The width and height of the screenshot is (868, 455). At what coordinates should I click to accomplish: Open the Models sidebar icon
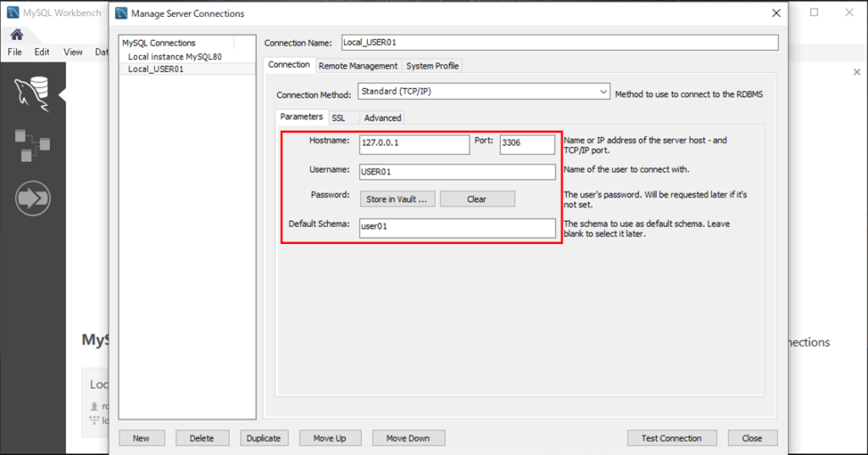point(32,146)
